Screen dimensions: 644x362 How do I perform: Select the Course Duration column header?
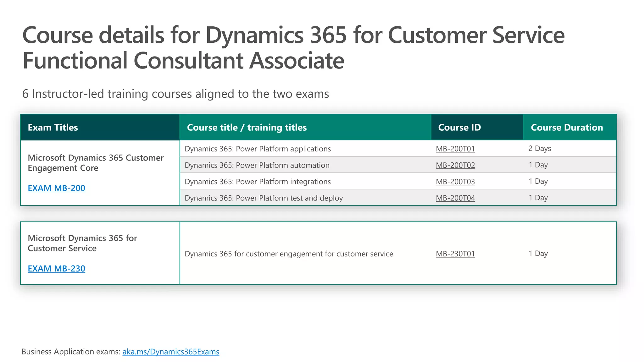570,127
